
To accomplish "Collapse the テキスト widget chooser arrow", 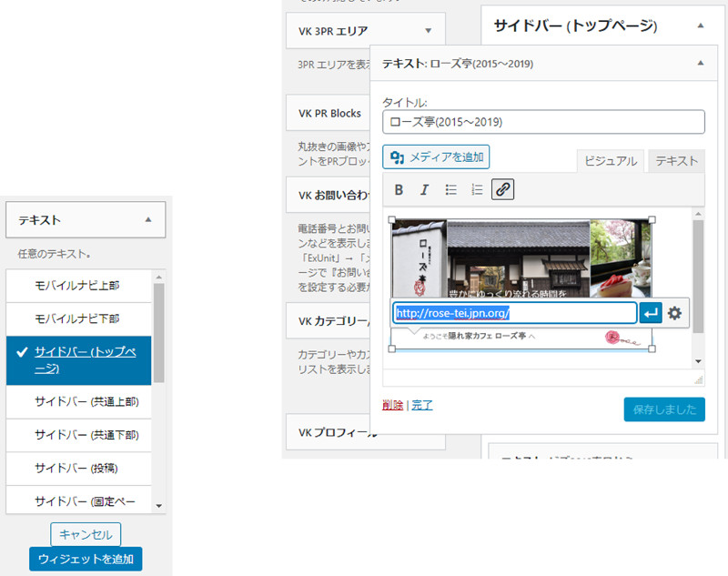I will tap(147, 219).
